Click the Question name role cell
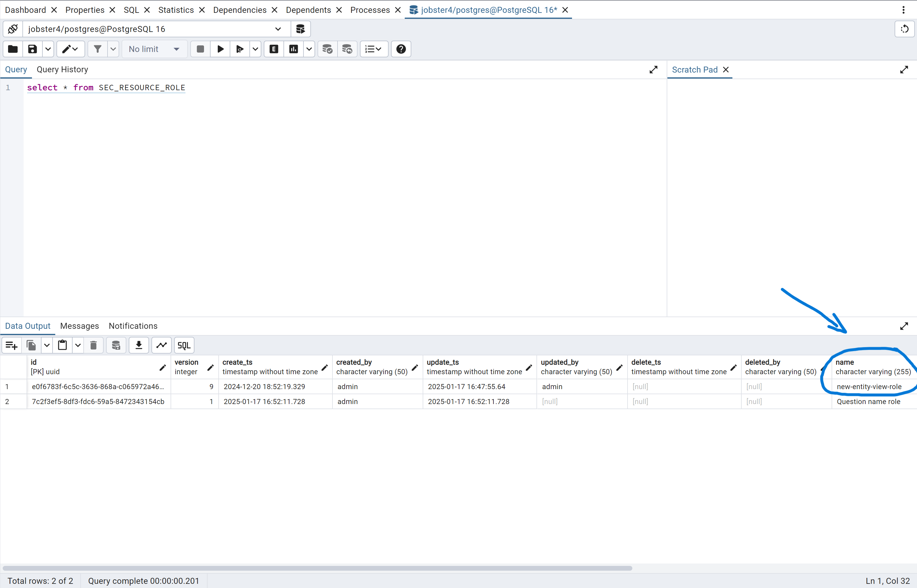Screen dimensions: 917x588 [x=875, y=401]
